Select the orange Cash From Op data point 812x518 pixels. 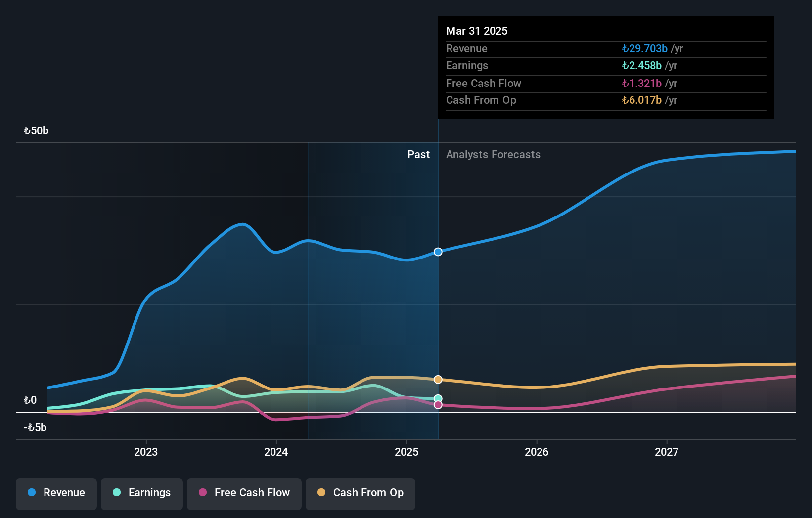click(438, 380)
